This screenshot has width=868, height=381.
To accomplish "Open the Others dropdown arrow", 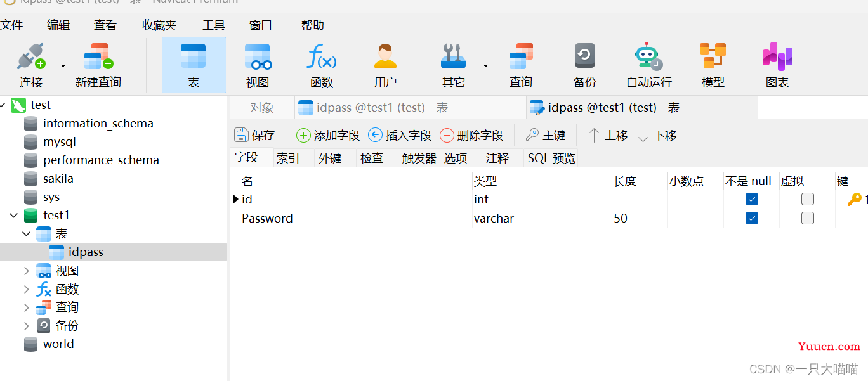I will (x=485, y=65).
